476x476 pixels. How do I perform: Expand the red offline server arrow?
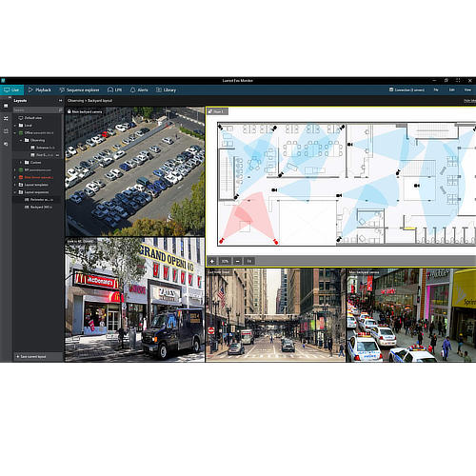(15, 177)
